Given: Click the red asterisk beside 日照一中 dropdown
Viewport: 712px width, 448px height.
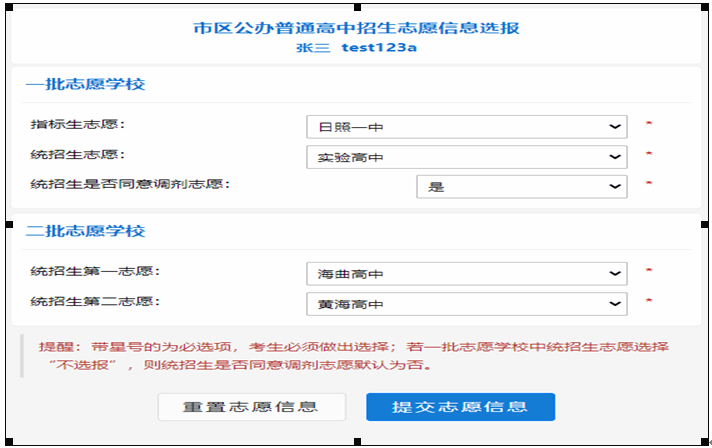Looking at the screenshot, I should coord(648,125).
